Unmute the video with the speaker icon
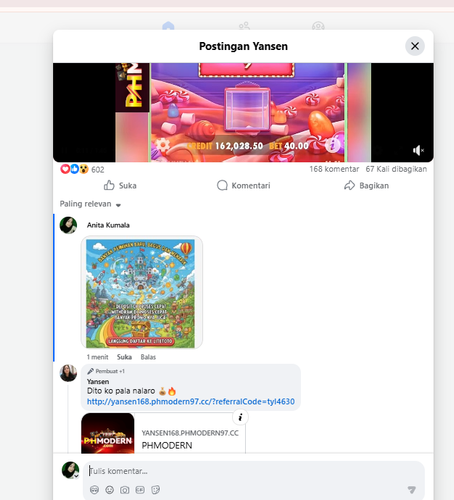This screenshot has height=500, width=454. (x=418, y=150)
